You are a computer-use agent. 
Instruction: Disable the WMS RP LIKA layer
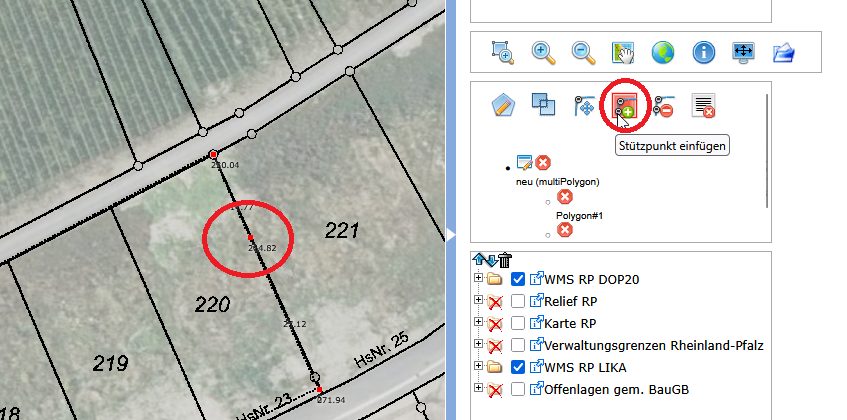(518, 367)
